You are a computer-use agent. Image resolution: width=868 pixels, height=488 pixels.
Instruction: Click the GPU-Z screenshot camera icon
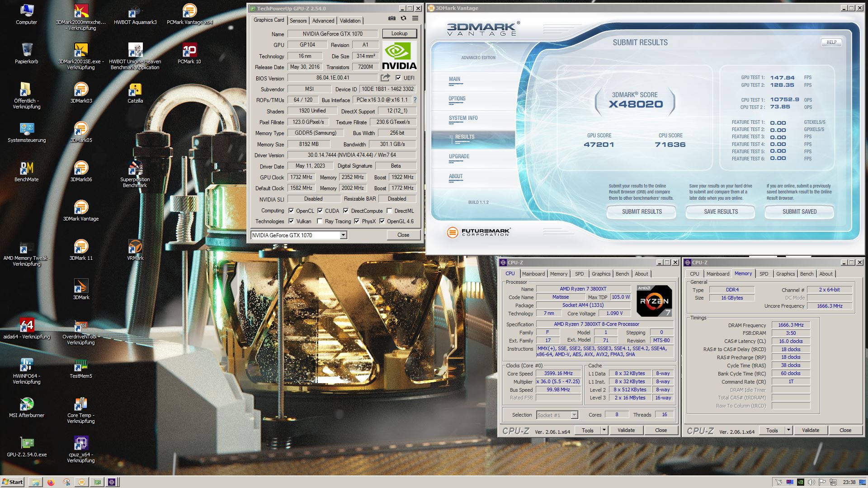(x=392, y=19)
